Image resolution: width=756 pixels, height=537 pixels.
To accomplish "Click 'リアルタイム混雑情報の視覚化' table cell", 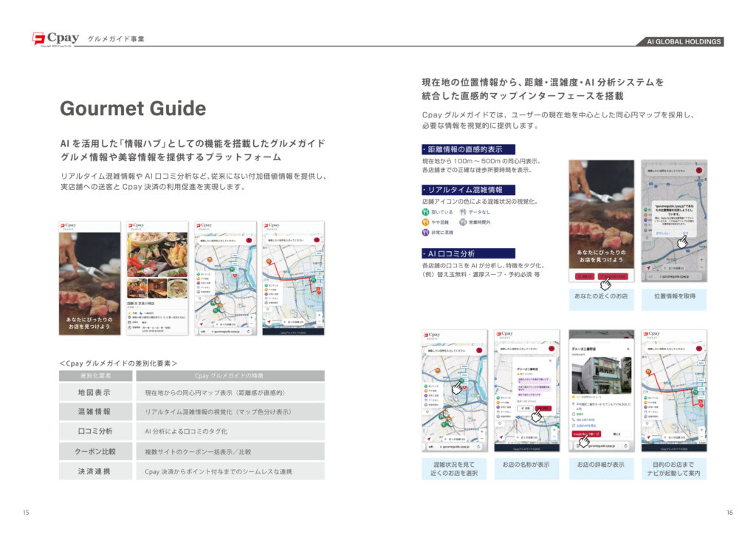I will tap(230, 411).
